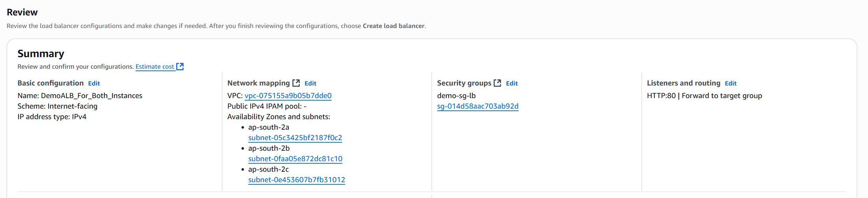
Task: Click the external link icon after Estimate cost
Action: coord(180,67)
